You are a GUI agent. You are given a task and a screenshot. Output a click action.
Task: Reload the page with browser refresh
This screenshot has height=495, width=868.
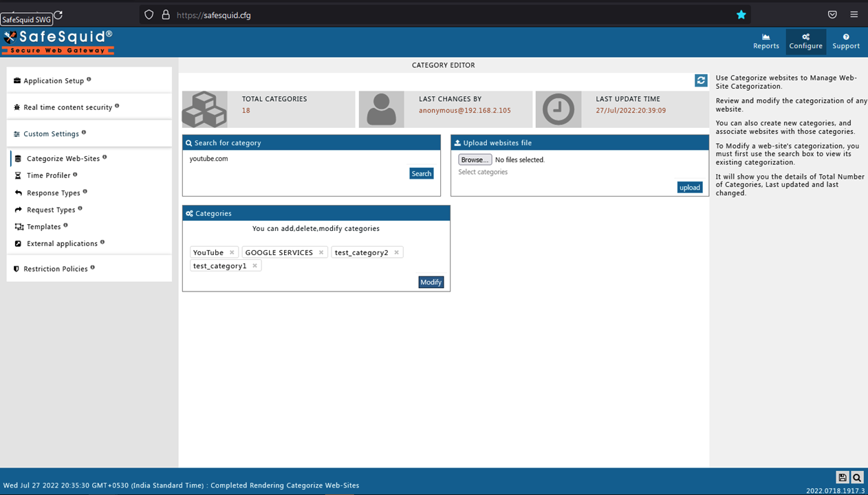58,14
